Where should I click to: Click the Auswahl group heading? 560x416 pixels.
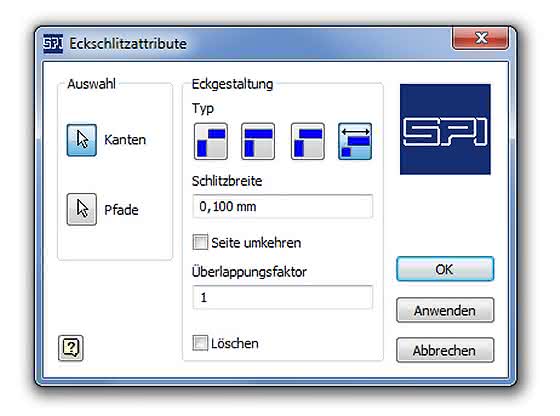coord(91,84)
